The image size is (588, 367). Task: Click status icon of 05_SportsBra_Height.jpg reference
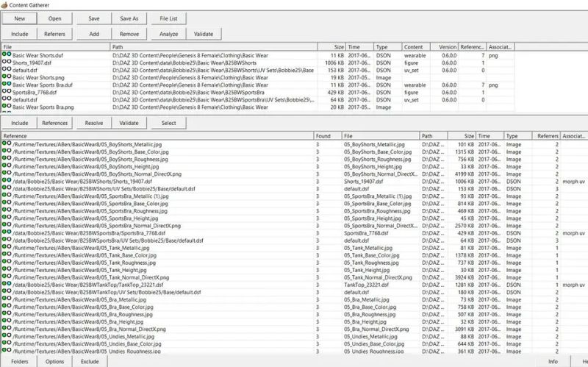(7, 218)
